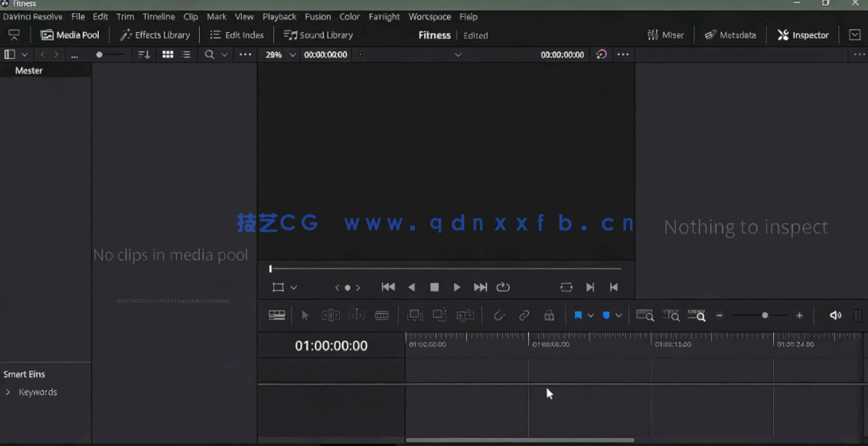Screen dimensions: 868x446
Task: Open the Workspace menu
Action: pyautogui.click(x=429, y=16)
